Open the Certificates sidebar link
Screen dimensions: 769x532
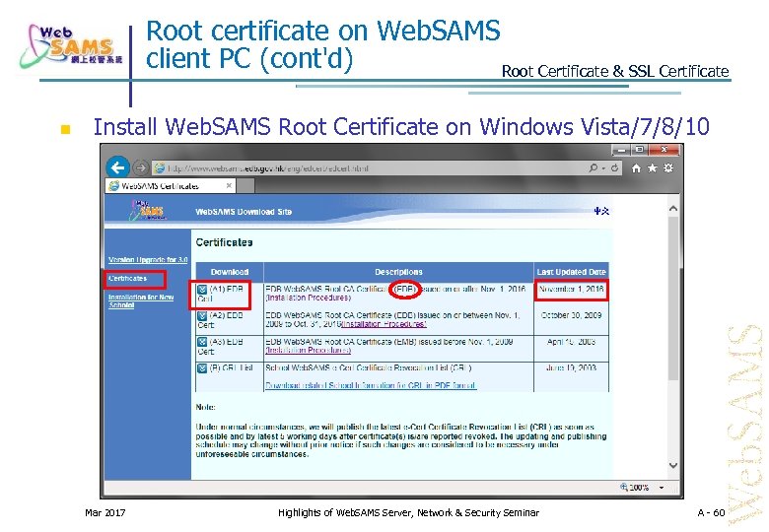[127, 278]
